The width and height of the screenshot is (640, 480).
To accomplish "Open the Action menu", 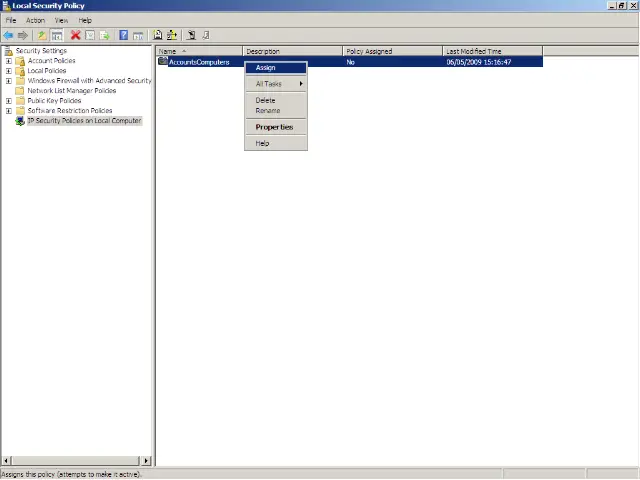I will [x=36, y=20].
